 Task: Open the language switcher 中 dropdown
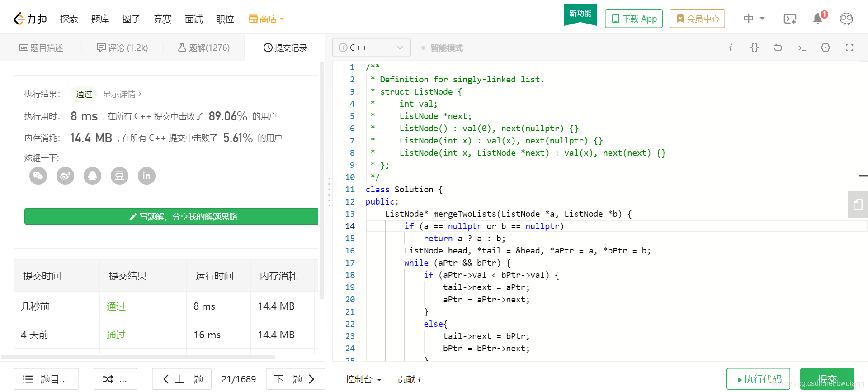[x=755, y=19]
